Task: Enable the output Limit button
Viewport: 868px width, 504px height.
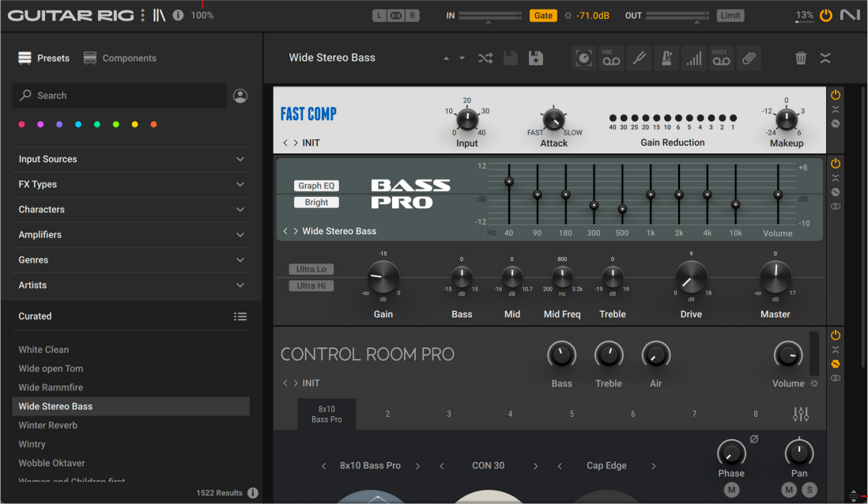Action: (730, 16)
